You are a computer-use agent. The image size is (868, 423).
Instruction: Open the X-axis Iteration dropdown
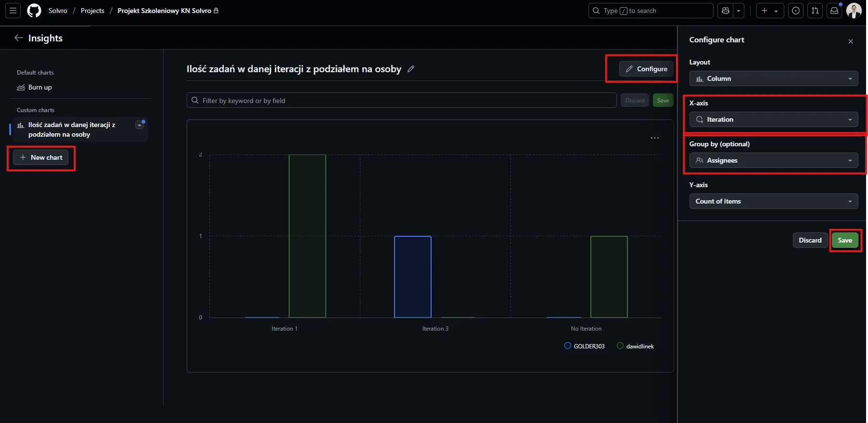coord(773,119)
